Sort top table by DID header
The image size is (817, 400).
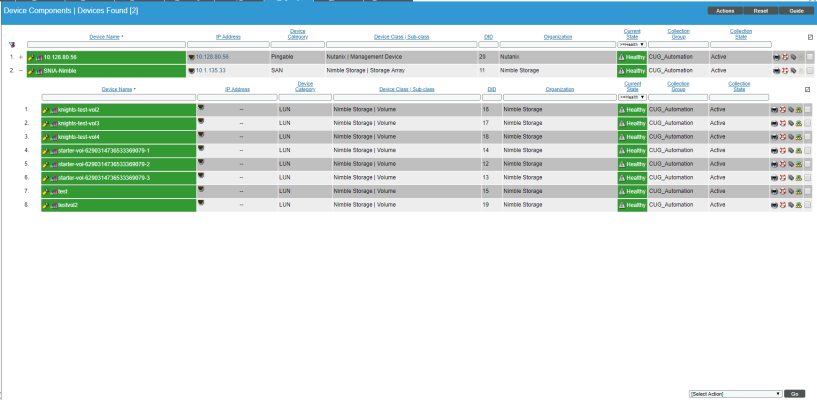tap(488, 37)
